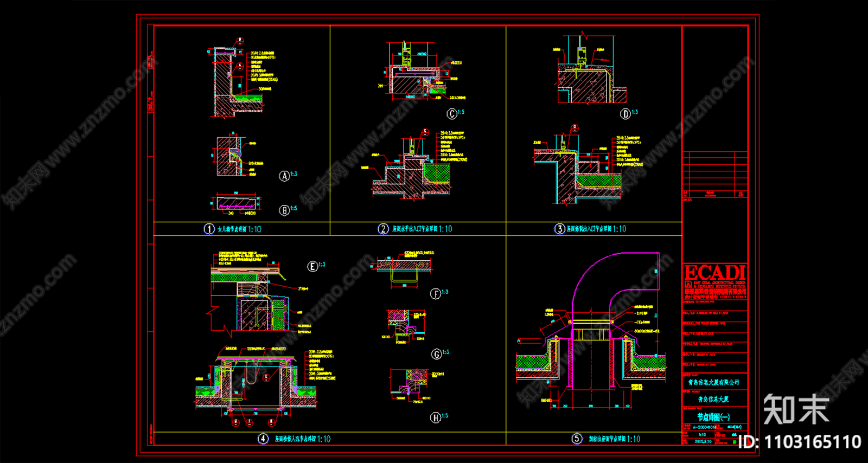Select project name "青岛信息大厦" text
868x463 pixels.
click(x=713, y=399)
